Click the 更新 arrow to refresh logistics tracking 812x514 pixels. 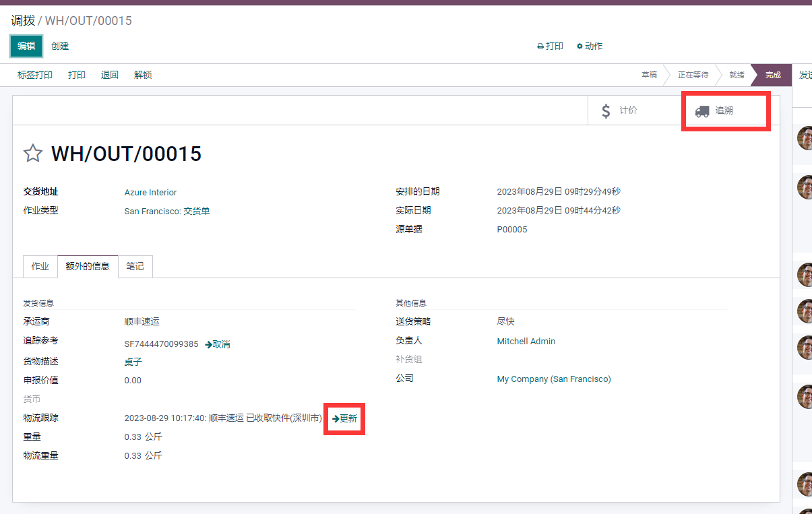pyautogui.click(x=344, y=418)
